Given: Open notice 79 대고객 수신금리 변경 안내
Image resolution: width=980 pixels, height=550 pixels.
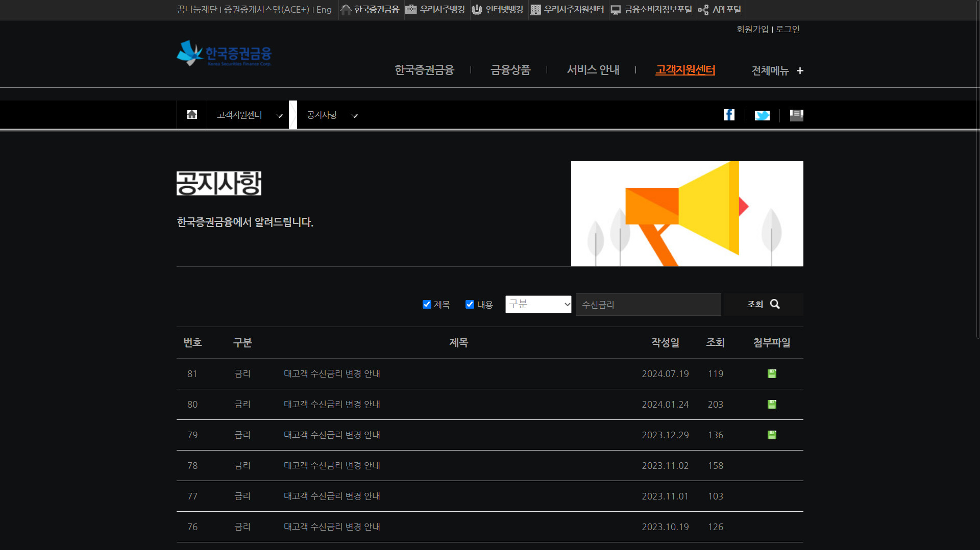Looking at the screenshot, I should 332,435.
